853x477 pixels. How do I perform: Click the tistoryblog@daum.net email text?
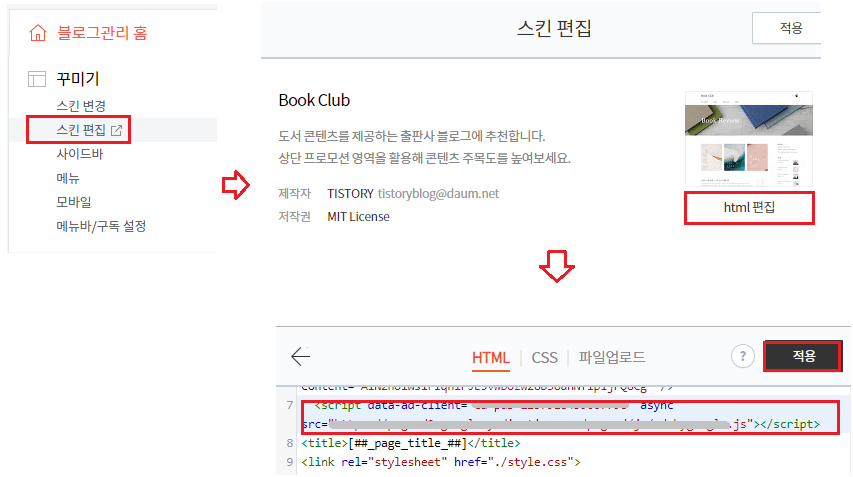tap(438, 194)
